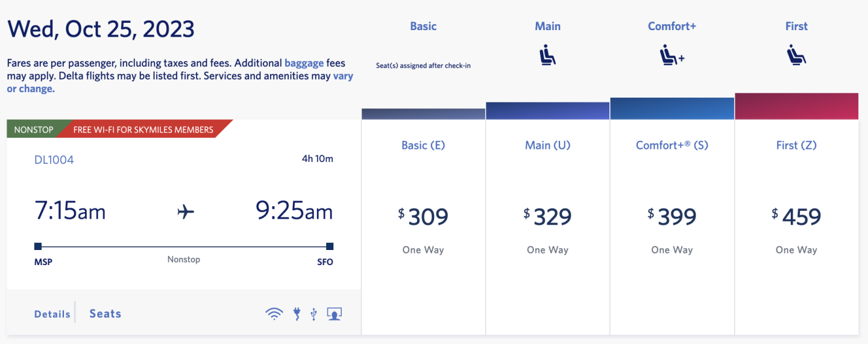
Task: Click the Basic column header
Action: tap(423, 26)
